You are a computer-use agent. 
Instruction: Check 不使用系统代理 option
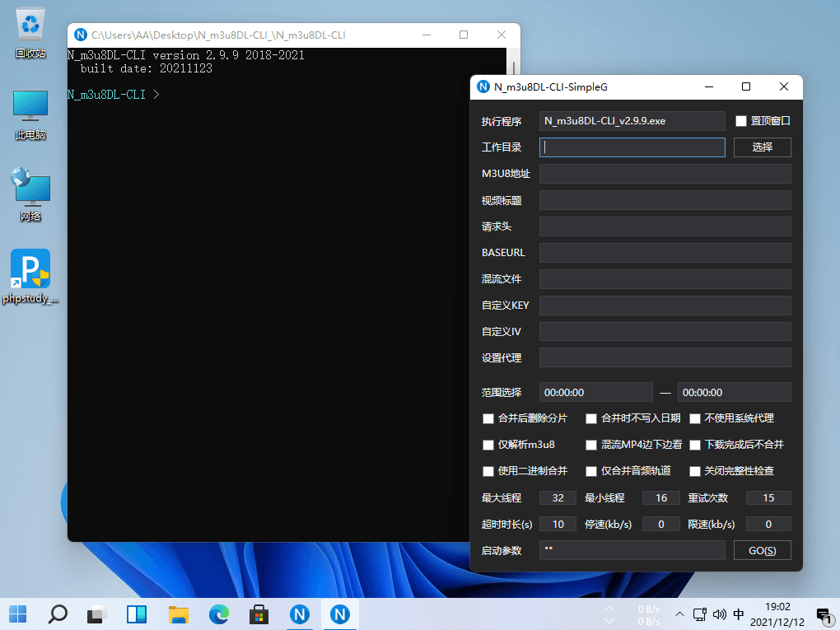click(x=695, y=418)
